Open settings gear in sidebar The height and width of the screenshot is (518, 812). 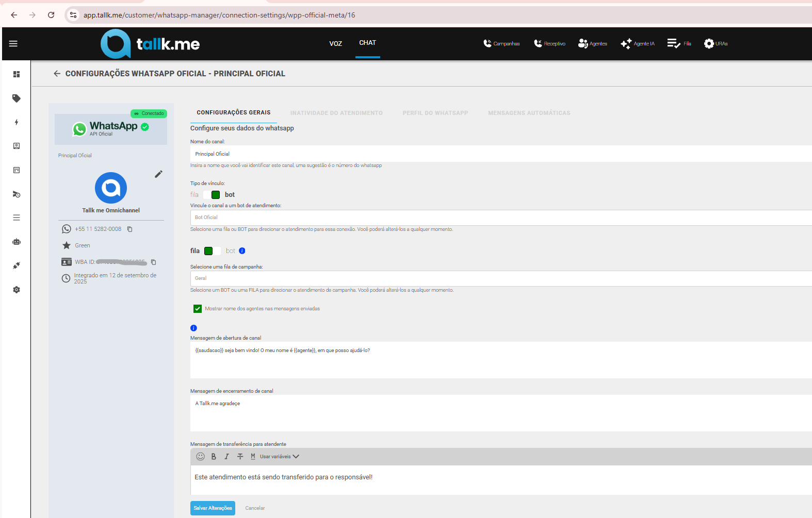17,290
